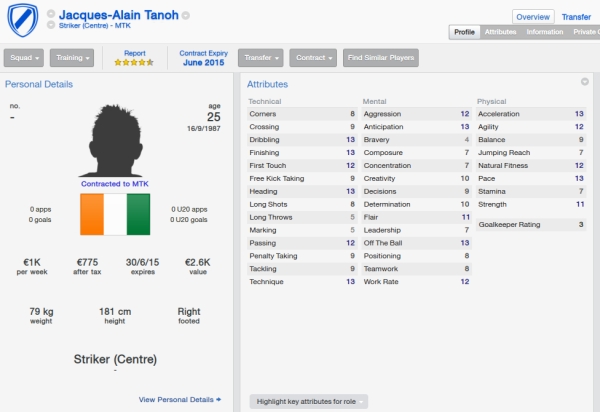Open View Personal Details link

176,399
